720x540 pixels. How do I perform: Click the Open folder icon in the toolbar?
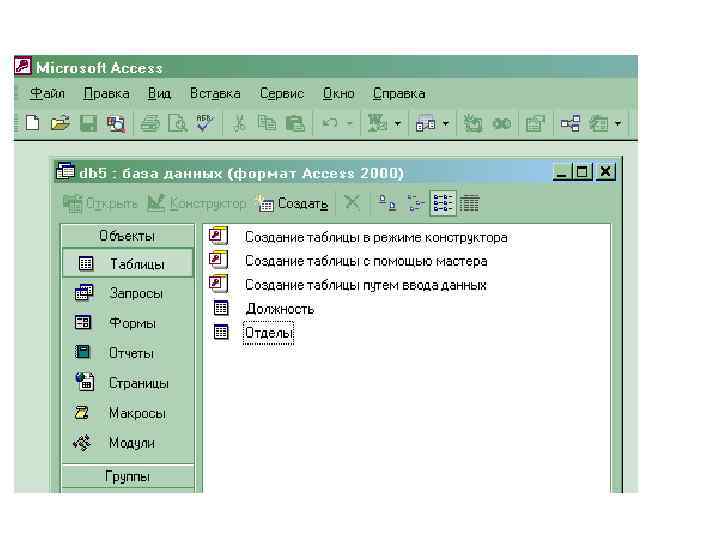(x=60, y=123)
